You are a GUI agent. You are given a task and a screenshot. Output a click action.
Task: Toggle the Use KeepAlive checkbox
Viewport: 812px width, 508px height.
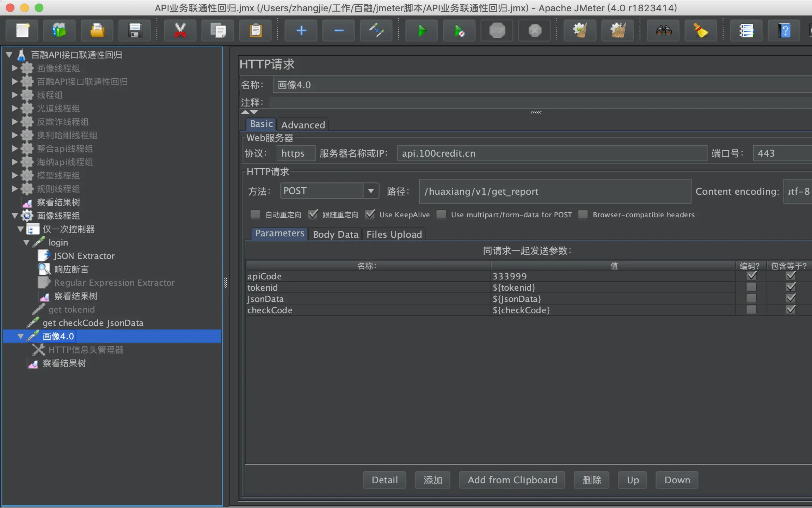tap(370, 214)
